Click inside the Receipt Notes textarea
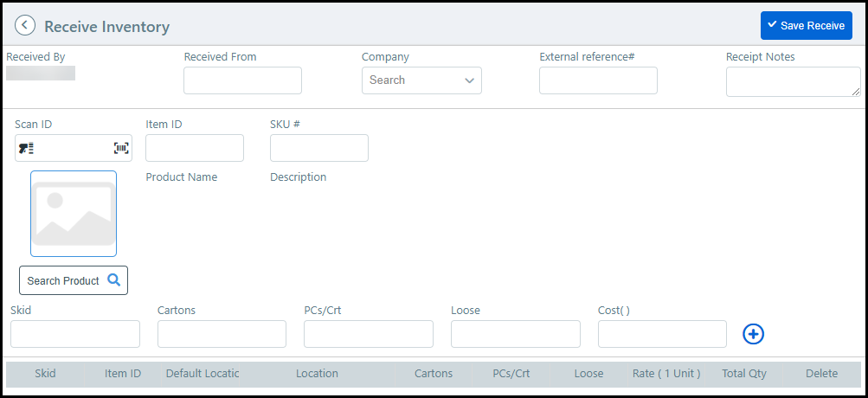 [x=793, y=81]
